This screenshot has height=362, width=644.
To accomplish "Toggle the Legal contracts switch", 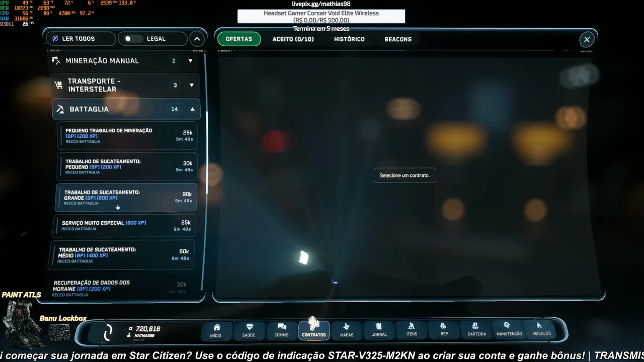I will (x=134, y=39).
